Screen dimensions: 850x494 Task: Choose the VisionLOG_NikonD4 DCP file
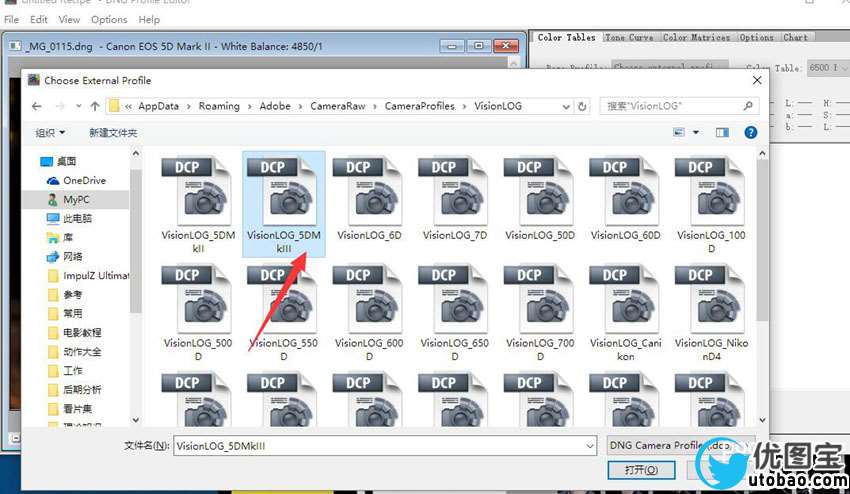(711, 313)
